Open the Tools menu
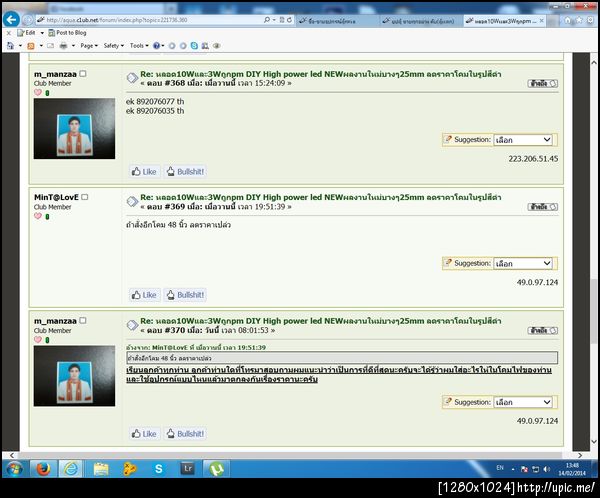The image size is (600, 498). click(139, 46)
